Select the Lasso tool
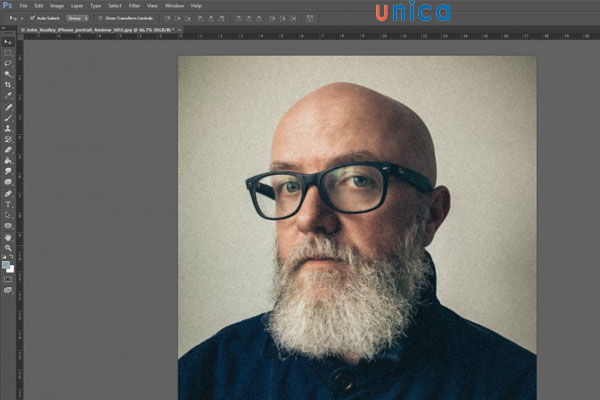 (8, 64)
